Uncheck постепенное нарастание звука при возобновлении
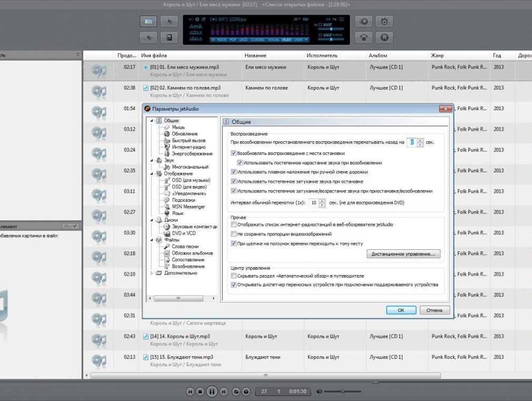532x401 pixels. click(240, 163)
